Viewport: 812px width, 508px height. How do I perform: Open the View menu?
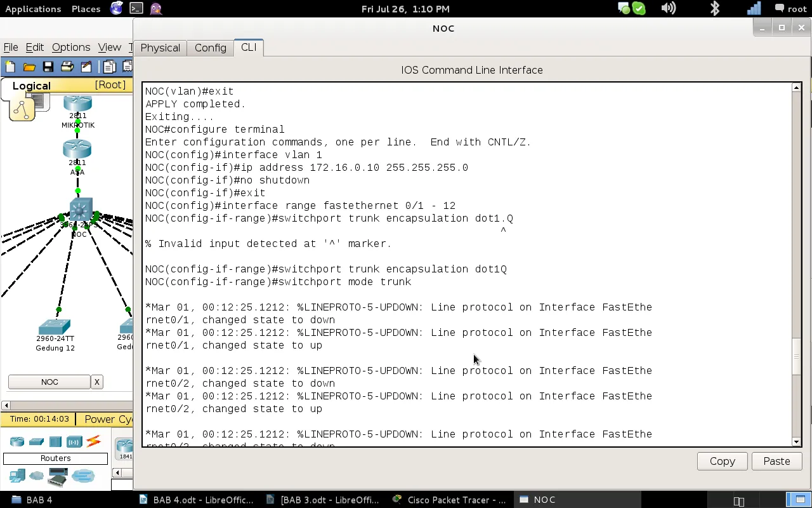109,47
